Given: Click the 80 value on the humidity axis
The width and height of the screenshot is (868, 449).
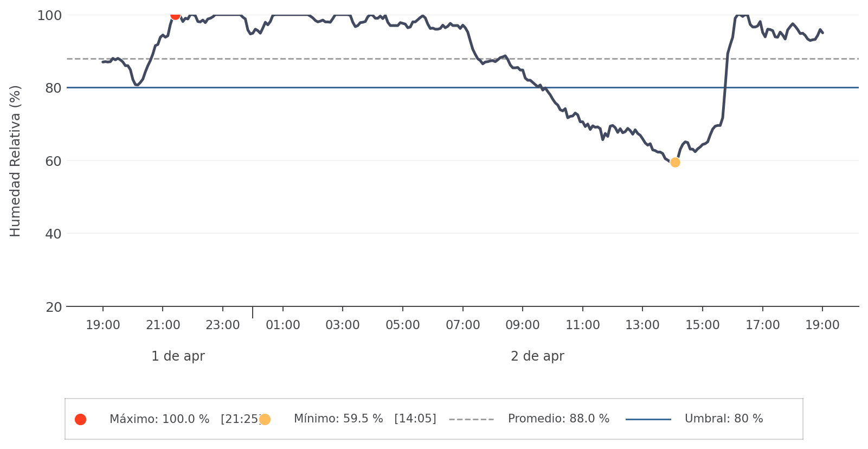Looking at the screenshot, I should click(x=53, y=88).
